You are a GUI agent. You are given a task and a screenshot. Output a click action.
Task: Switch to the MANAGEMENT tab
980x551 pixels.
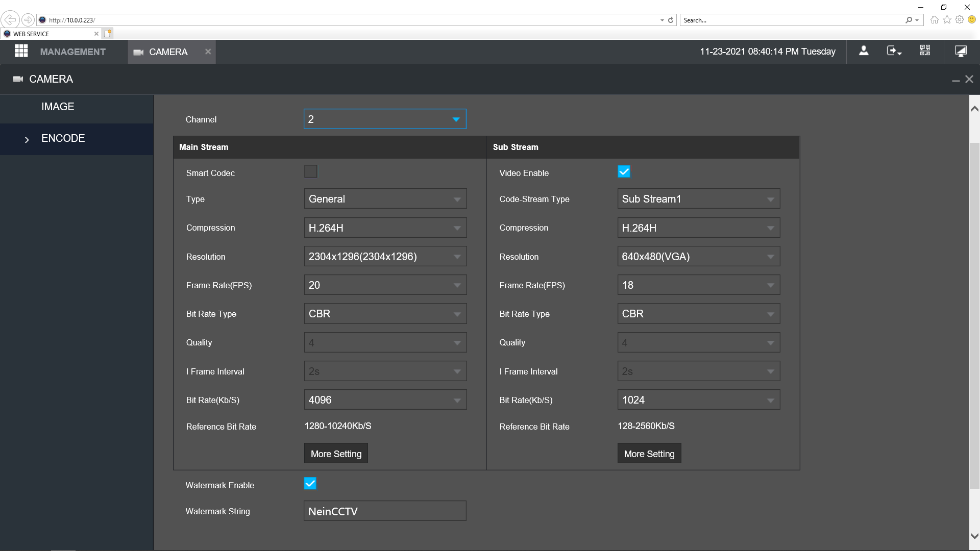pos(72,52)
